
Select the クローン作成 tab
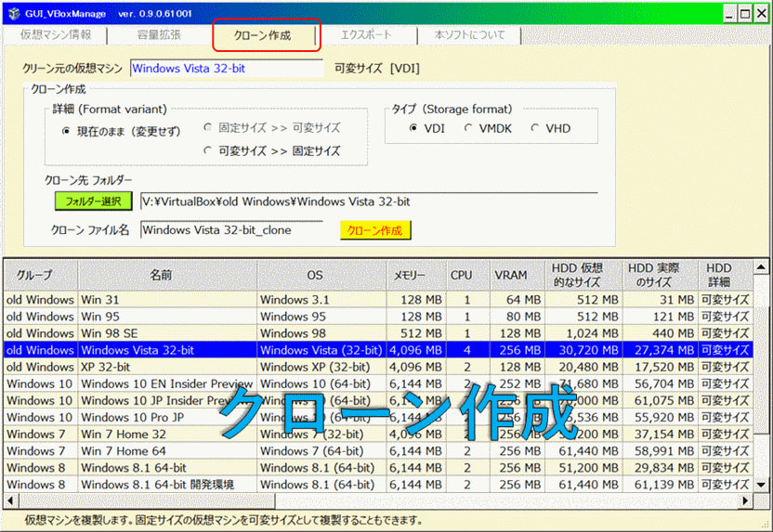click(x=263, y=35)
